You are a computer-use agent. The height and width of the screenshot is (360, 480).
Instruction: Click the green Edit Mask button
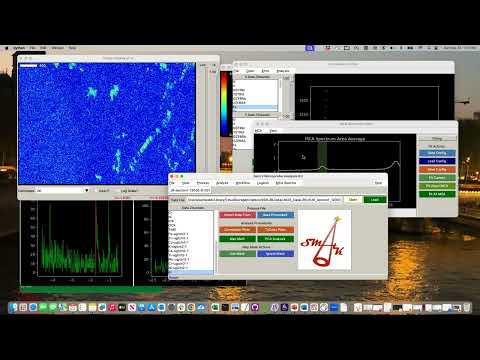click(237, 254)
